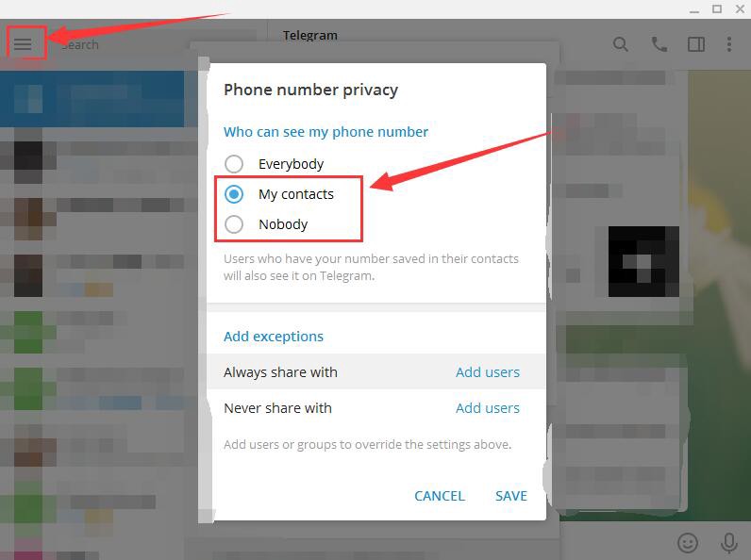Click the microphone voice message icon

[729, 543]
